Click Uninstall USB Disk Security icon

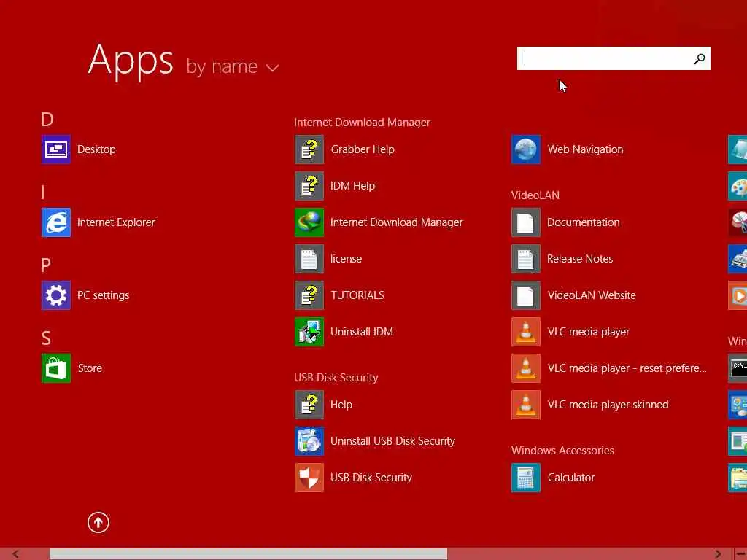[309, 441]
